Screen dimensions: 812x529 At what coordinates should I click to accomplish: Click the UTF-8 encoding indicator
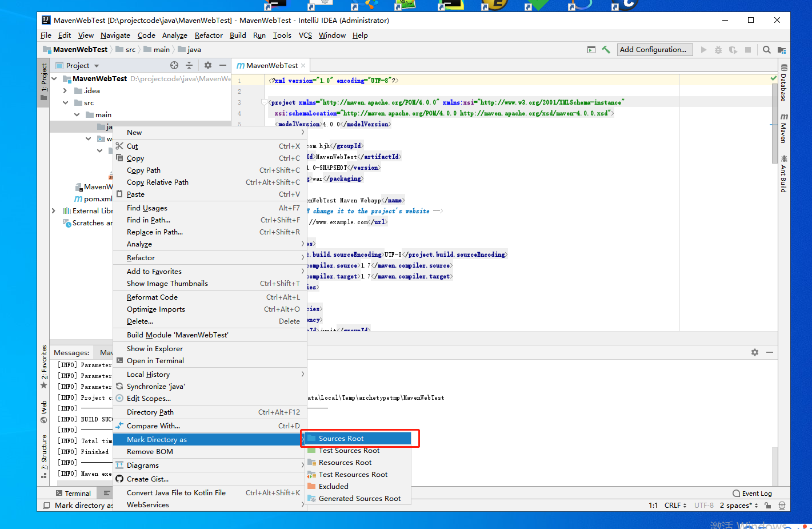point(704,506)
